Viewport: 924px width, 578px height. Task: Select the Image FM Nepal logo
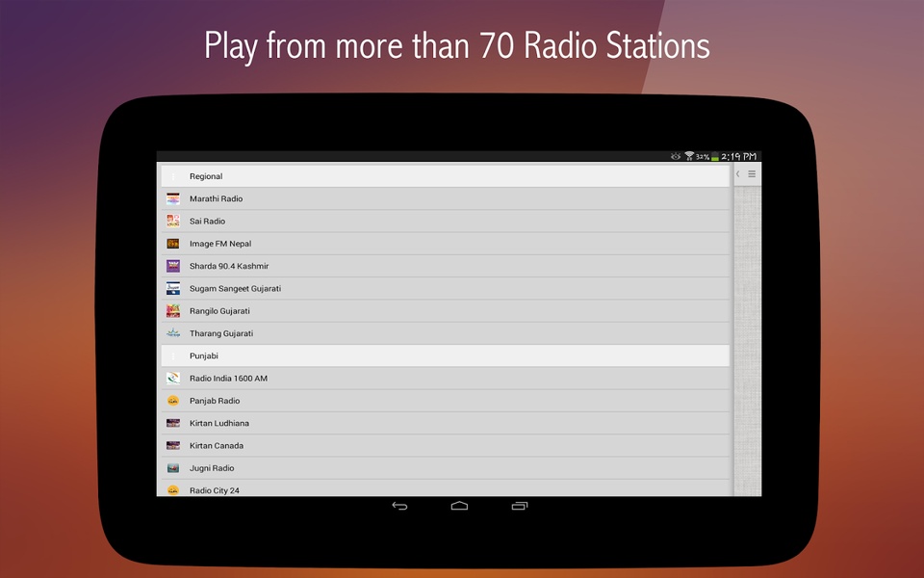coord(172,244)
